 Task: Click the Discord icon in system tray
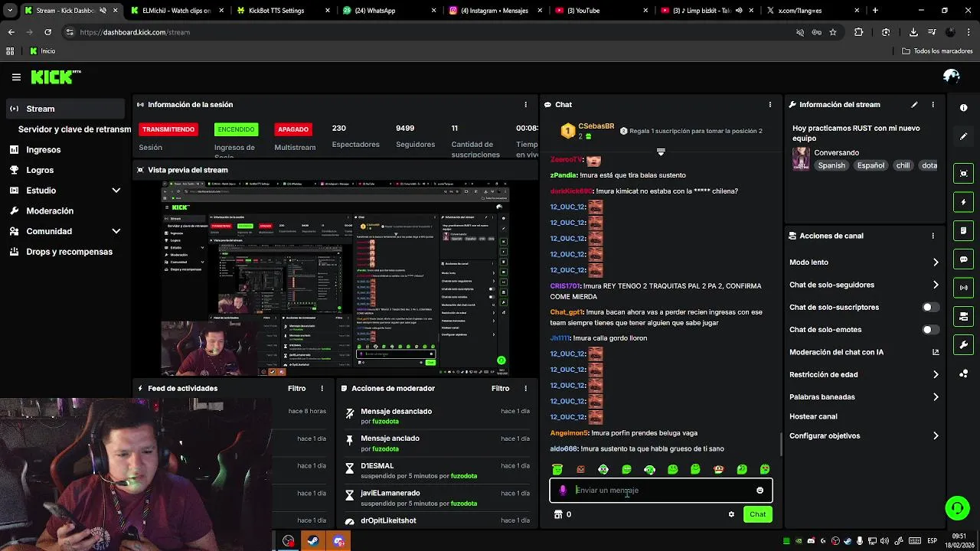[x=811, y=541]
